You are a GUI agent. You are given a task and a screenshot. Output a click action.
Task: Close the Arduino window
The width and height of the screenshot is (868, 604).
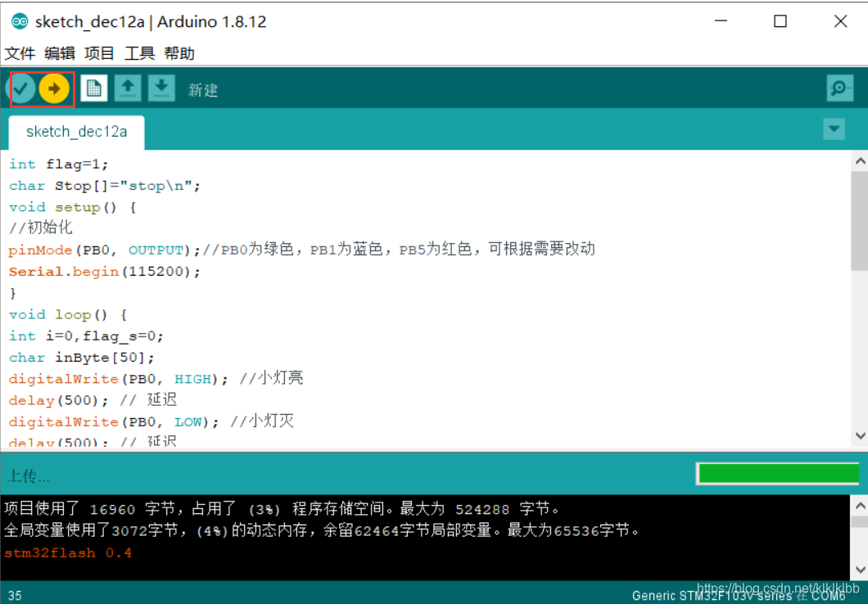click(x=840, y=21)
